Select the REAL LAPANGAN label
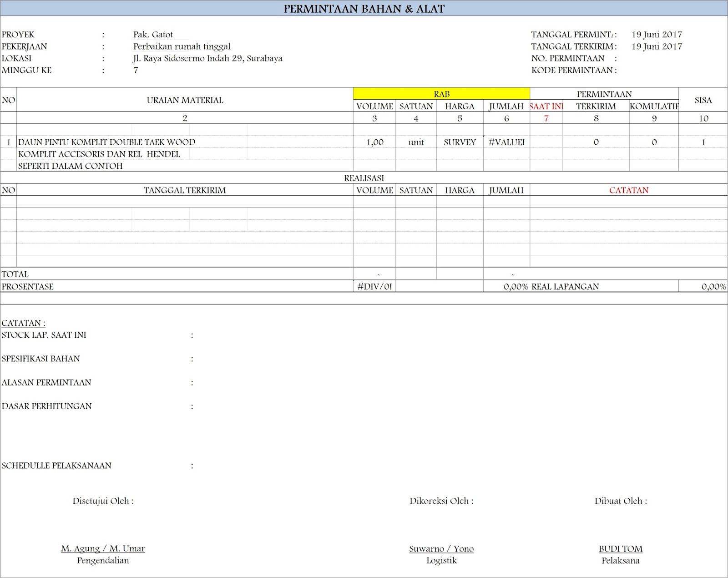The height and width of the screenshot is (578, 728). coord(565,286)
